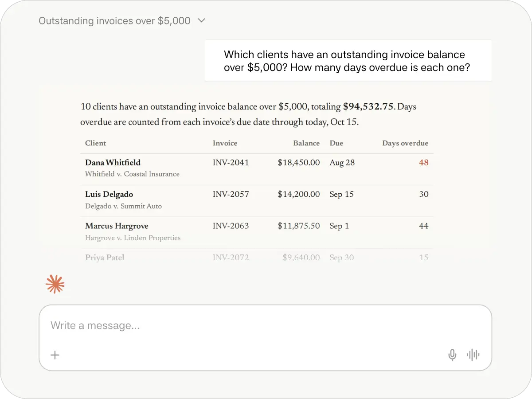Select client name 'Luis Delgado'

point(109,194)
